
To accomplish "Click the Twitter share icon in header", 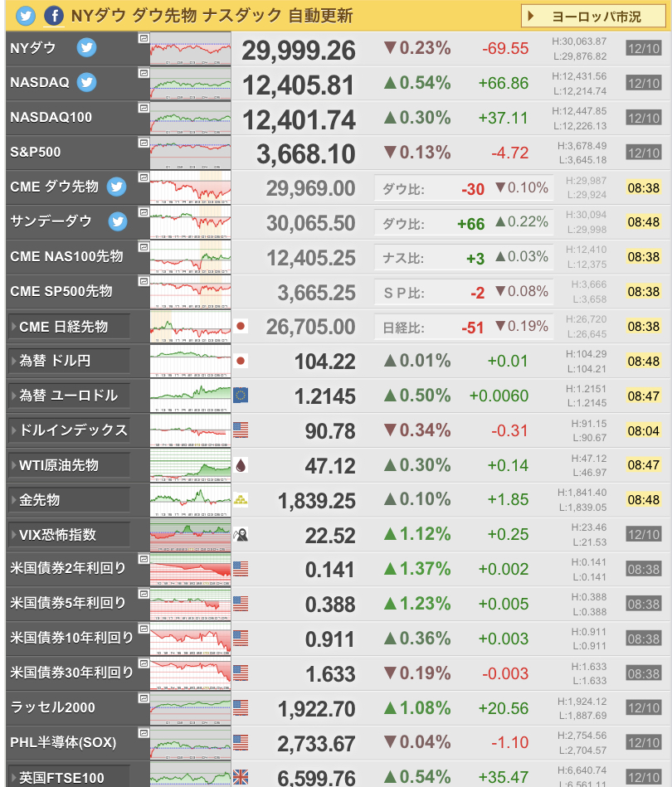I will 26,16.
